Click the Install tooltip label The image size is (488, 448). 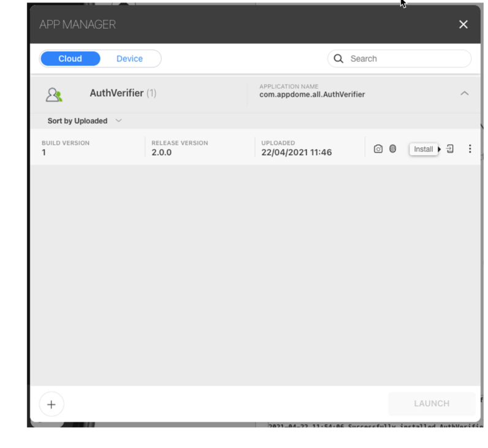[423, 149]
